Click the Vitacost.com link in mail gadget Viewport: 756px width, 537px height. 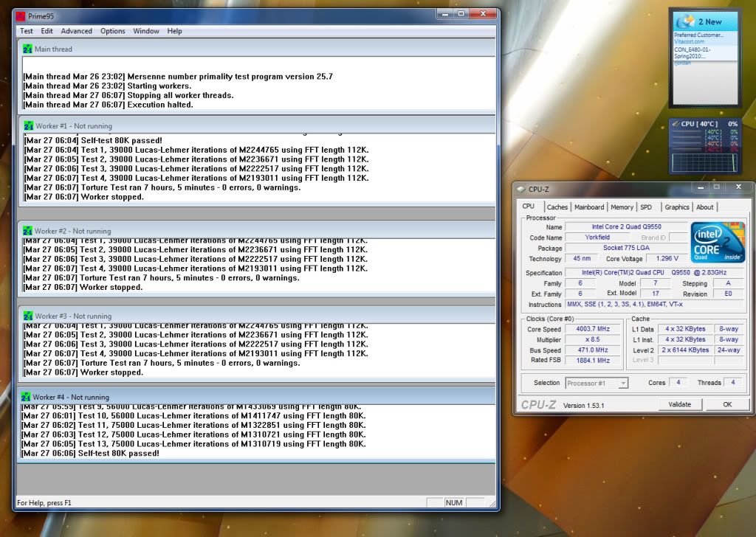689,41
